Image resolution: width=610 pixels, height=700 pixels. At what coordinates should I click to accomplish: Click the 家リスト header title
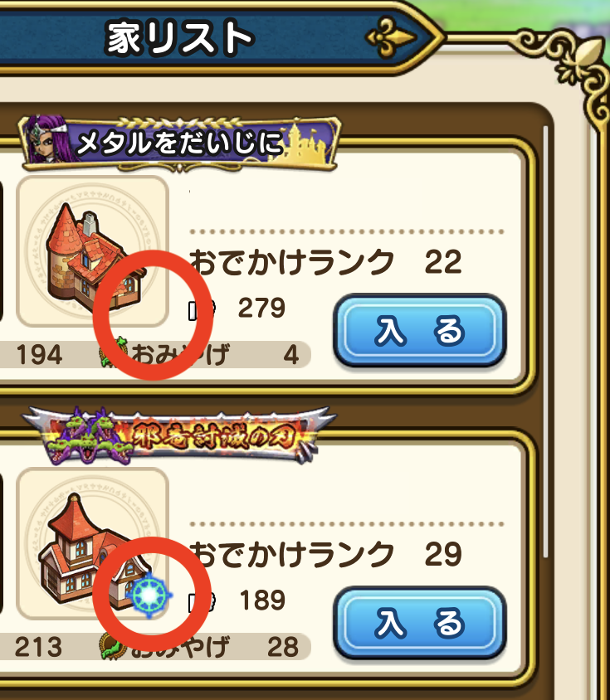tap(179, 38)
